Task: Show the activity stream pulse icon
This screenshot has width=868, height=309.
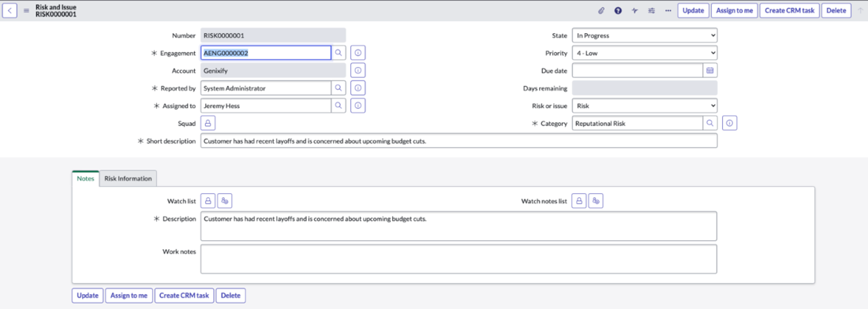Action: 634,10
